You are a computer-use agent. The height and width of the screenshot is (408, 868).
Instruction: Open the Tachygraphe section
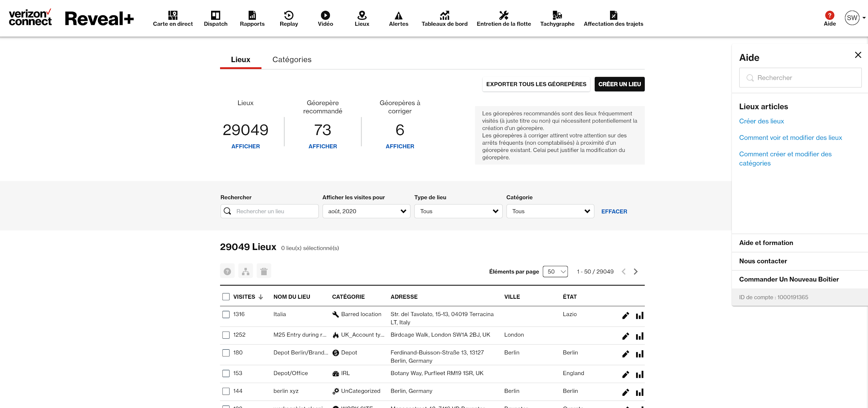[557, 18]
